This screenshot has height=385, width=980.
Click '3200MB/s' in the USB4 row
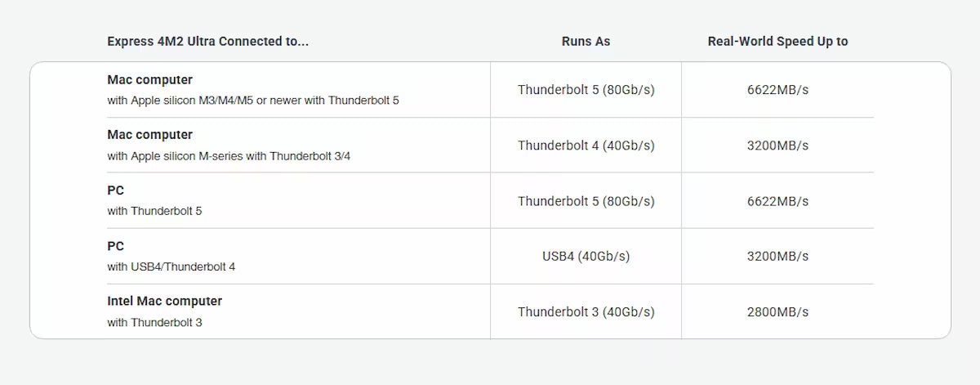777,257
